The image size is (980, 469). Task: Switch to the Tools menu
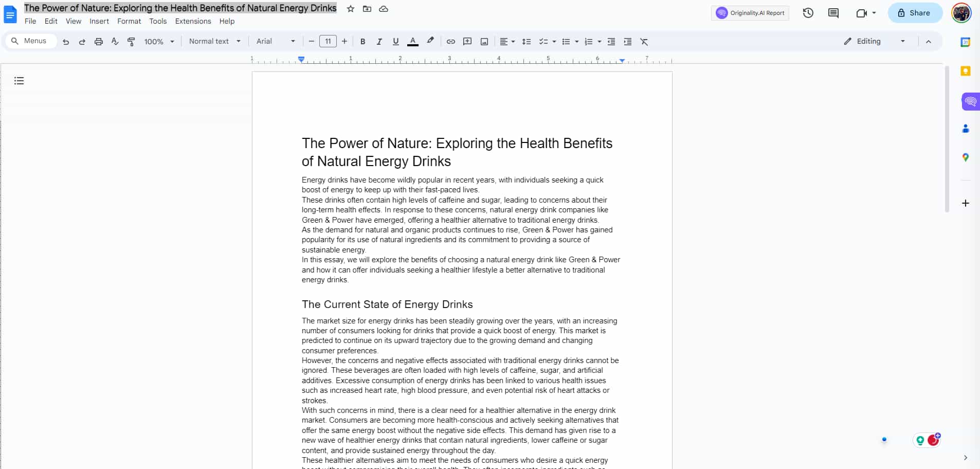tap(157, 21)
